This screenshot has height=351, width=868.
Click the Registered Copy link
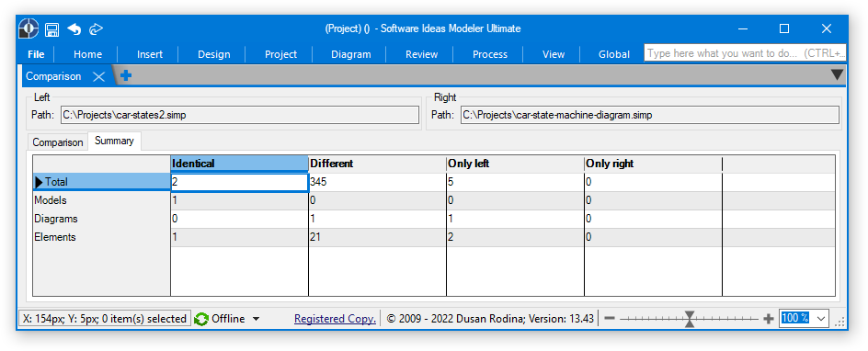point(335,319)
